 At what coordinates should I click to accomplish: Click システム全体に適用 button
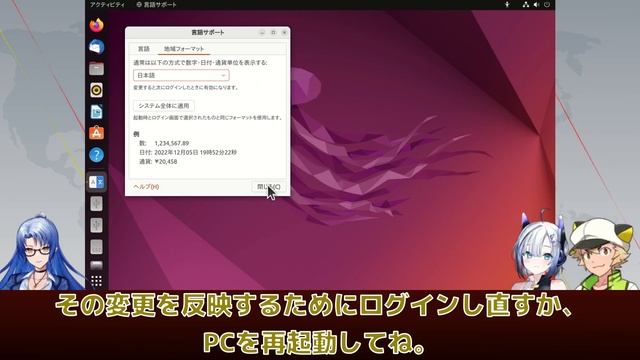coord(164,106)
